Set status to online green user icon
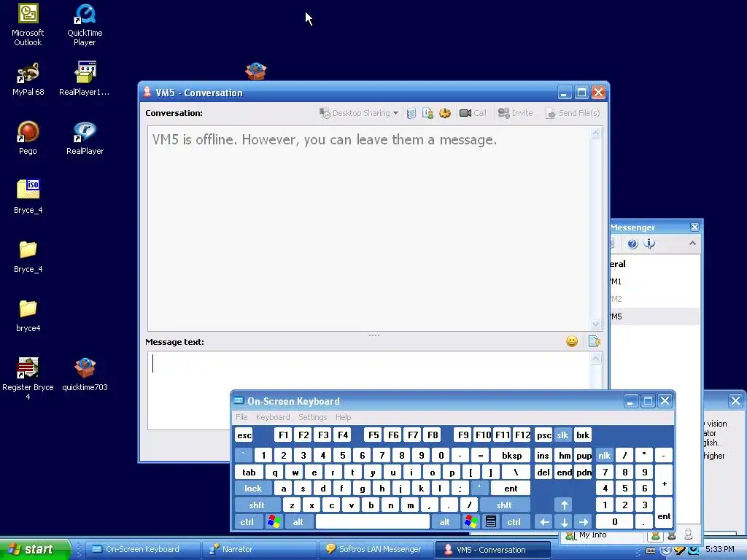 point(656,535)
